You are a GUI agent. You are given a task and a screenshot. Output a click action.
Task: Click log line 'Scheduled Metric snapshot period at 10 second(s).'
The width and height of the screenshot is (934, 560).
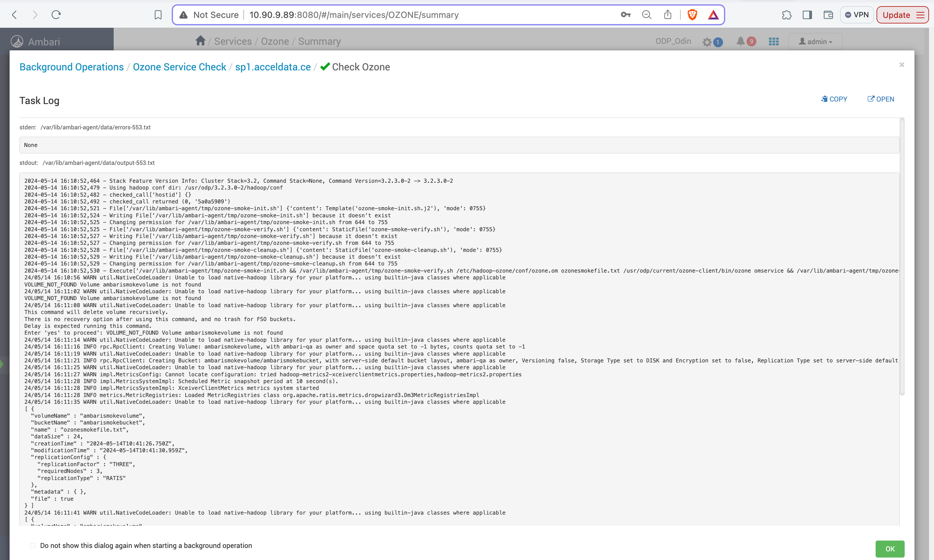[x=181, y=381]
